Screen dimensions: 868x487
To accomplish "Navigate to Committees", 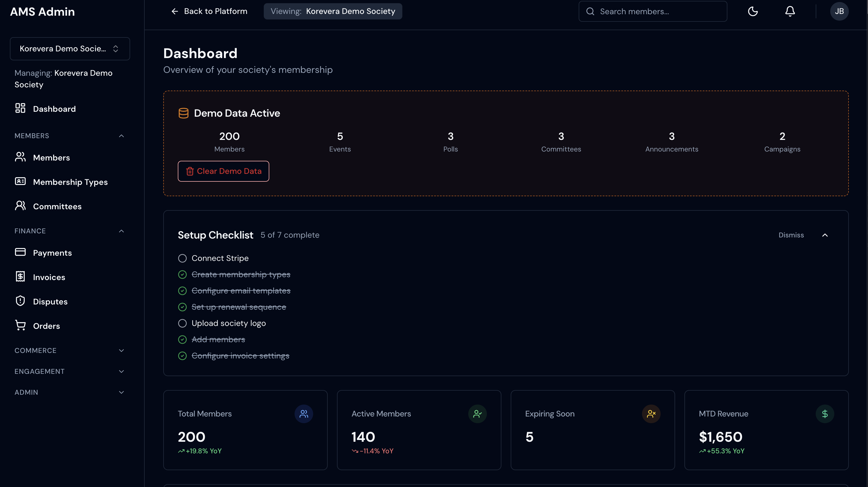I will (70, 206).
